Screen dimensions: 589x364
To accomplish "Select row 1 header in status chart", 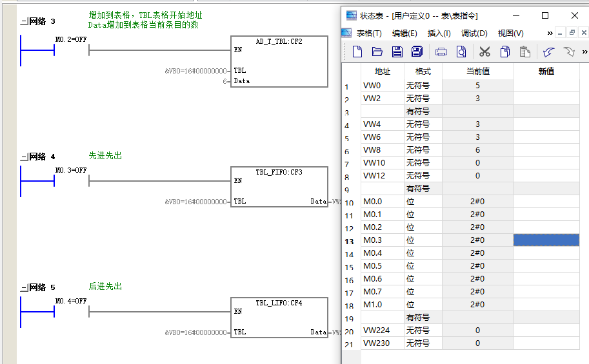I will click(351, 86).
